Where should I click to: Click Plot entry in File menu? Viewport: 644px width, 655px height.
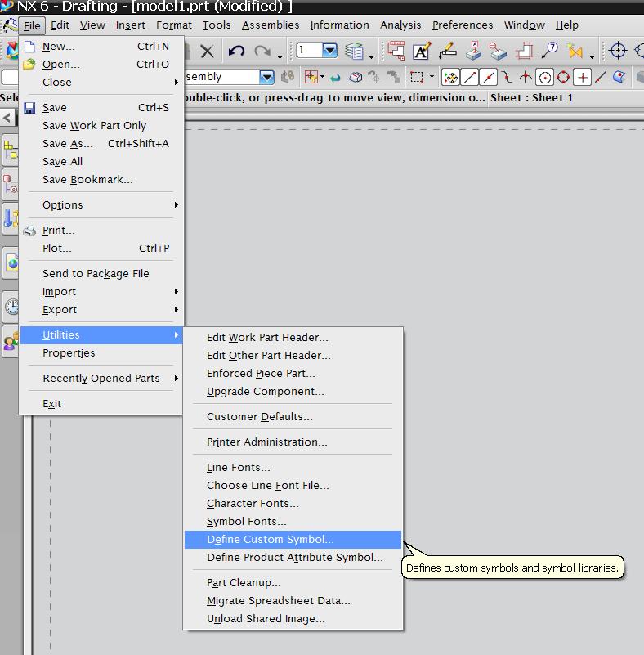point(101,248)
